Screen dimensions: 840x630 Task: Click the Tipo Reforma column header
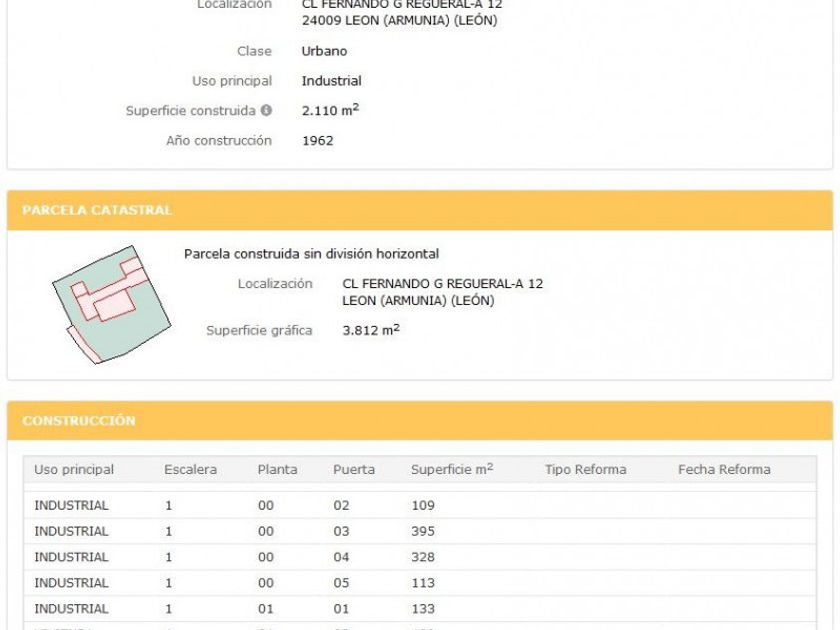pyautogui.click(x=586, y=470)
